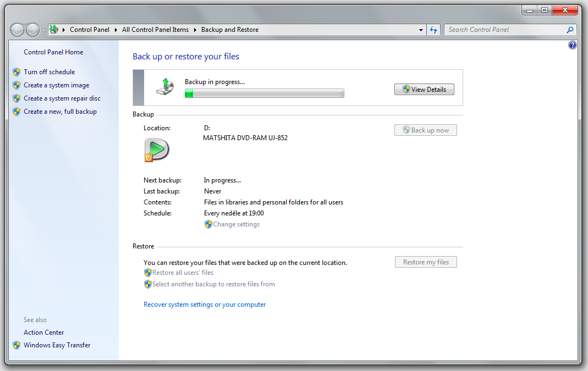
Task: Open the recent pages dropdown beside navigation arrows
Action: [x=43, y=30]
